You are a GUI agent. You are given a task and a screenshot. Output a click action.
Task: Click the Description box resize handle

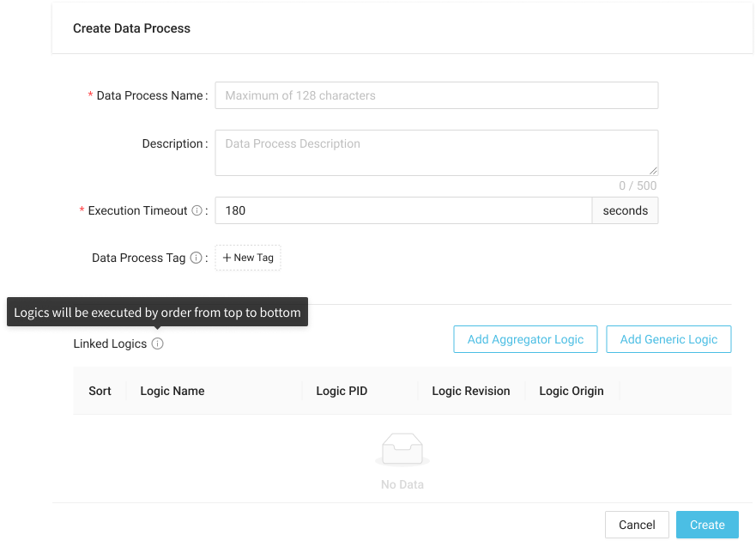[653, 171]
